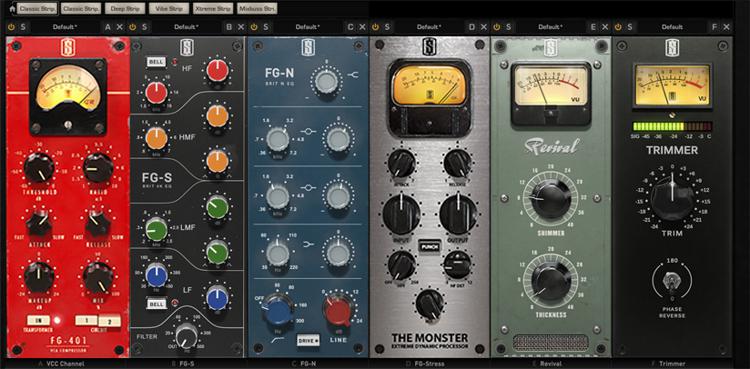The height and width of the screenshot is (369, 750).
Task: Click the Revival label at bottom
Action: pyautogui.click(x=551, y=364)
